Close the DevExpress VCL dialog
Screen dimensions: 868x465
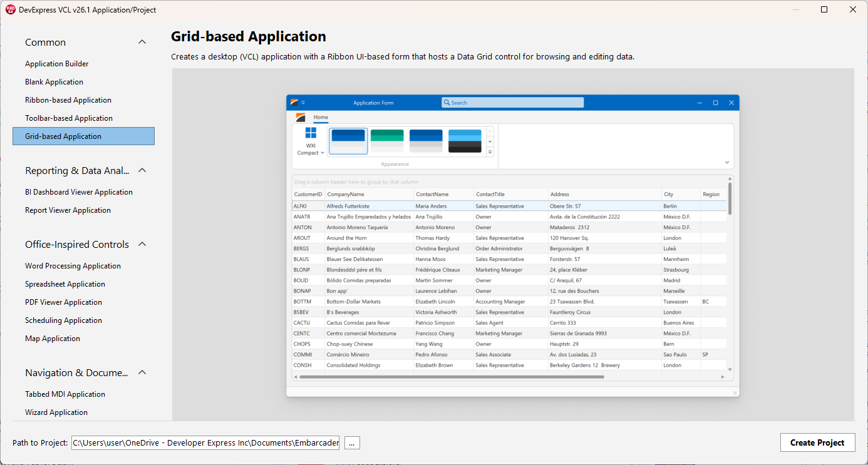853,9
